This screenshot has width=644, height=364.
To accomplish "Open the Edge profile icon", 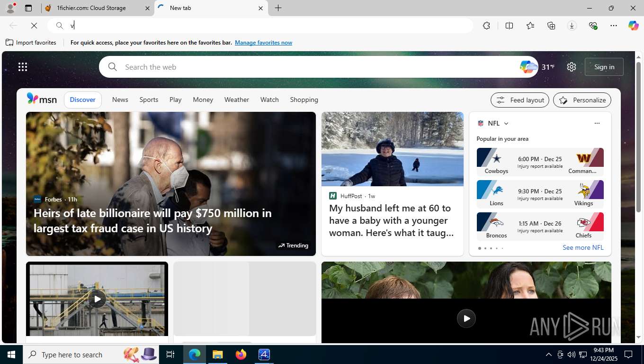I will (10, 8).
